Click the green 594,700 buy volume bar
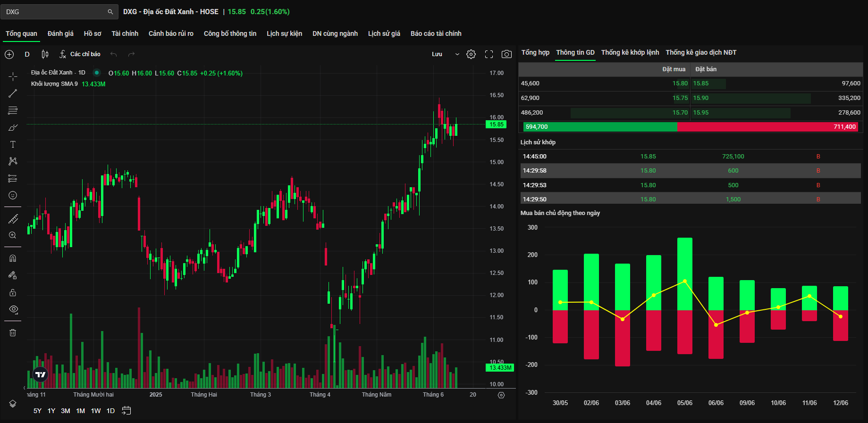The height and width of the screenshot is (423, 868). point(600,127)
